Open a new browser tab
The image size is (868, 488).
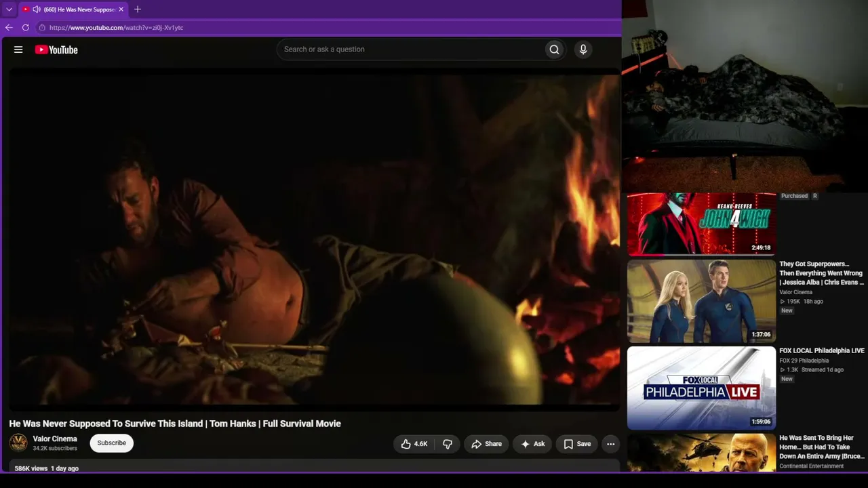[x=138, y=9]
